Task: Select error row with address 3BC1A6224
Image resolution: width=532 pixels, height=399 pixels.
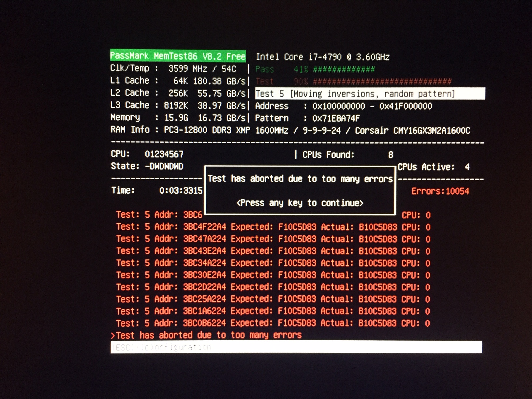Action: coord(273,311)
